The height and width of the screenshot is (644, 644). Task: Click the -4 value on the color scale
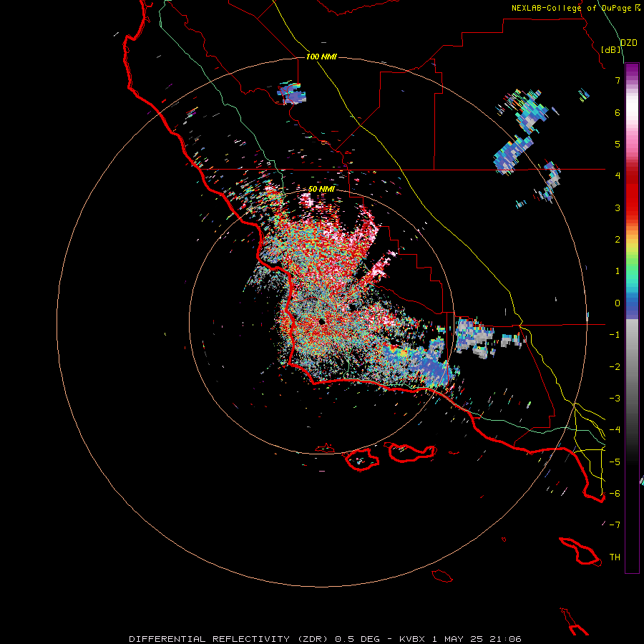[x=615, y=429]
